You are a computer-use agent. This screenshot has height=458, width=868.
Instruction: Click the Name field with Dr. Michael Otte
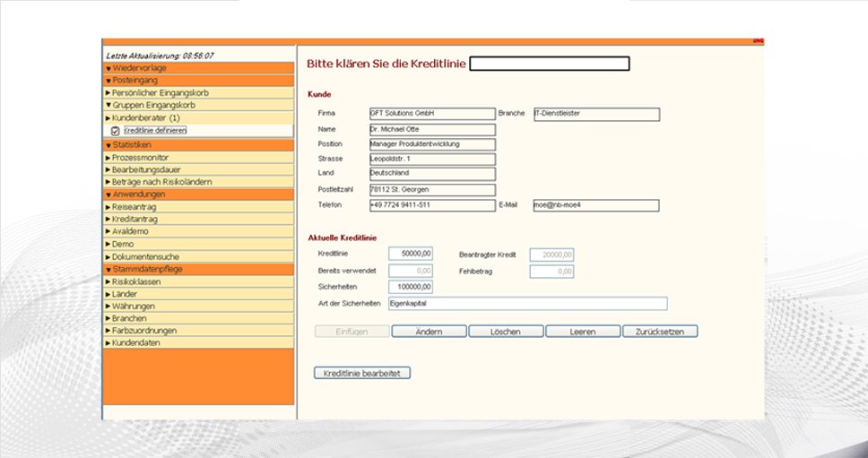[432, 129]
